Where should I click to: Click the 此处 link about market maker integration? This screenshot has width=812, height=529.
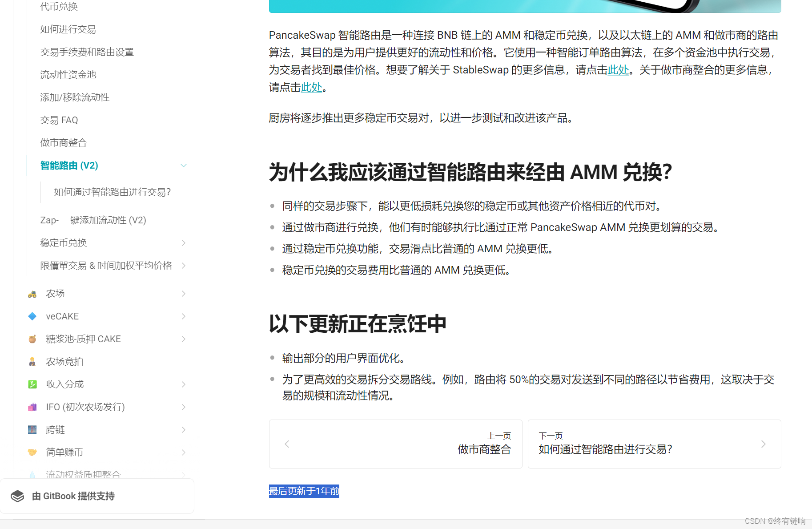311,87
